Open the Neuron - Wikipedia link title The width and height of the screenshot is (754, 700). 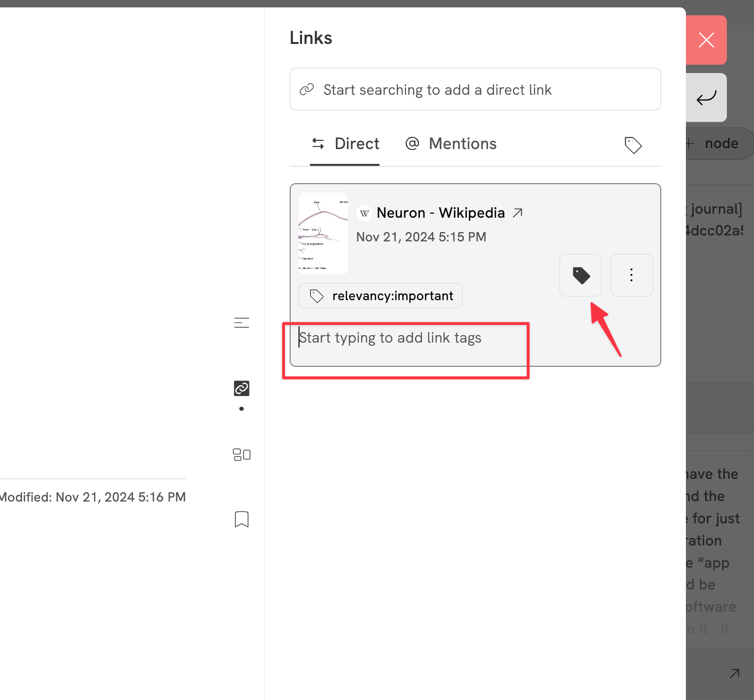(440, 213)
